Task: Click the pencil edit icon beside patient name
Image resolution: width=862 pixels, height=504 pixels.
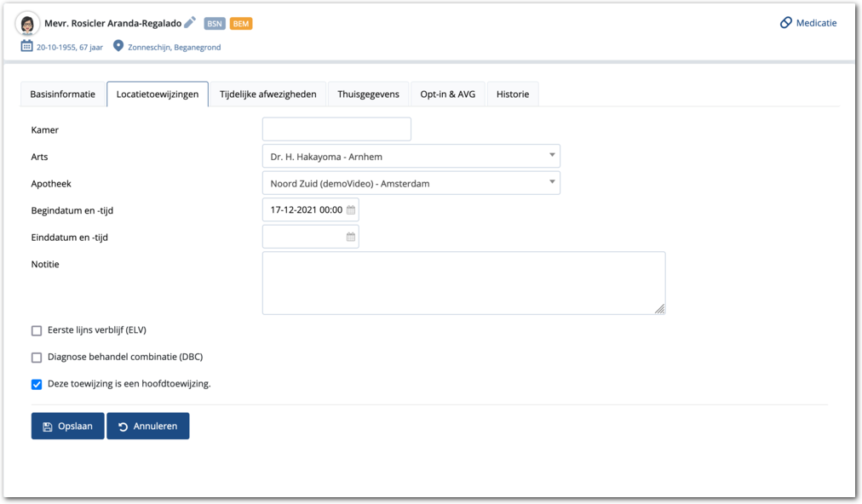Action: click(190, 23)
